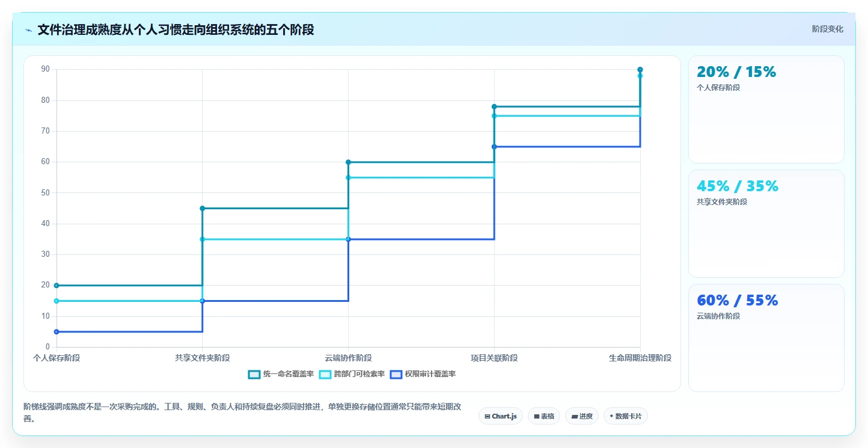Click the 跨部门可检索率 point at 55
This screenshot has height=448, width=868.
coord(348,177)
